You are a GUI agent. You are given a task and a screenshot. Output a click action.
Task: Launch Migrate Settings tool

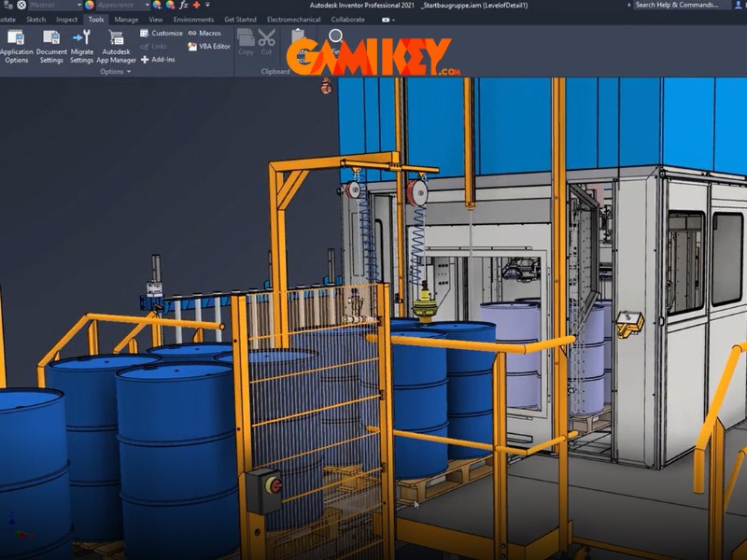82,46
